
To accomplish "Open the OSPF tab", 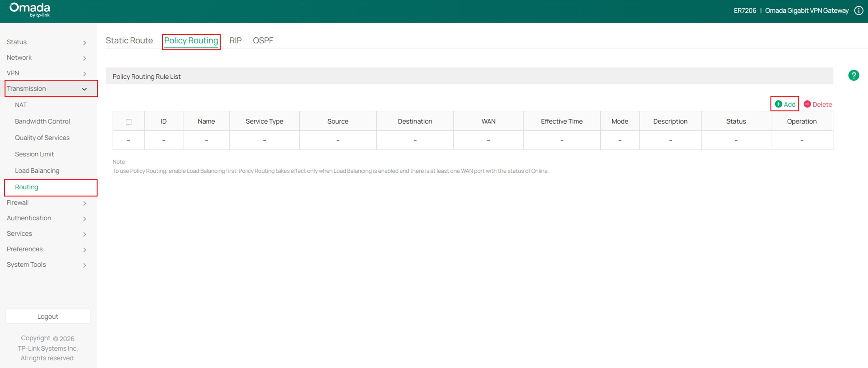I will tap(263, 40).
